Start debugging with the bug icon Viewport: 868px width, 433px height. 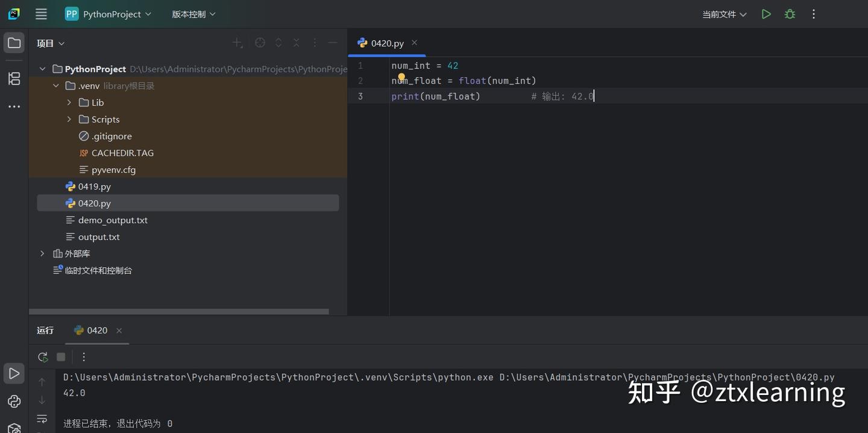pyautogui.click(x=790, y=14)
